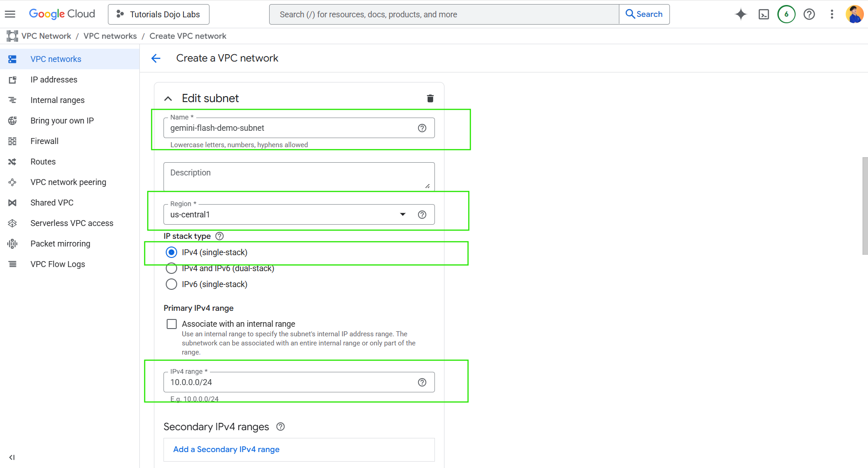Collapse the Edit subnet section
The image size is (868, 468).
[168, 98]
